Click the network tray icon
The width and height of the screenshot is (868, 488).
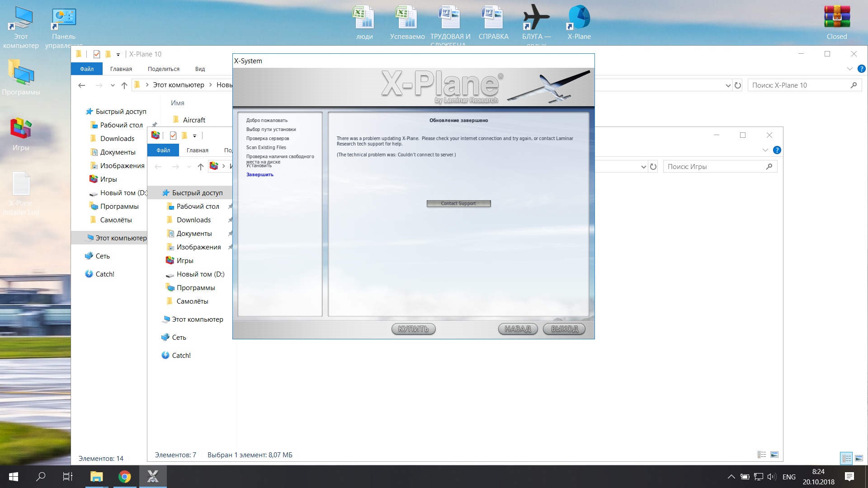759,477
